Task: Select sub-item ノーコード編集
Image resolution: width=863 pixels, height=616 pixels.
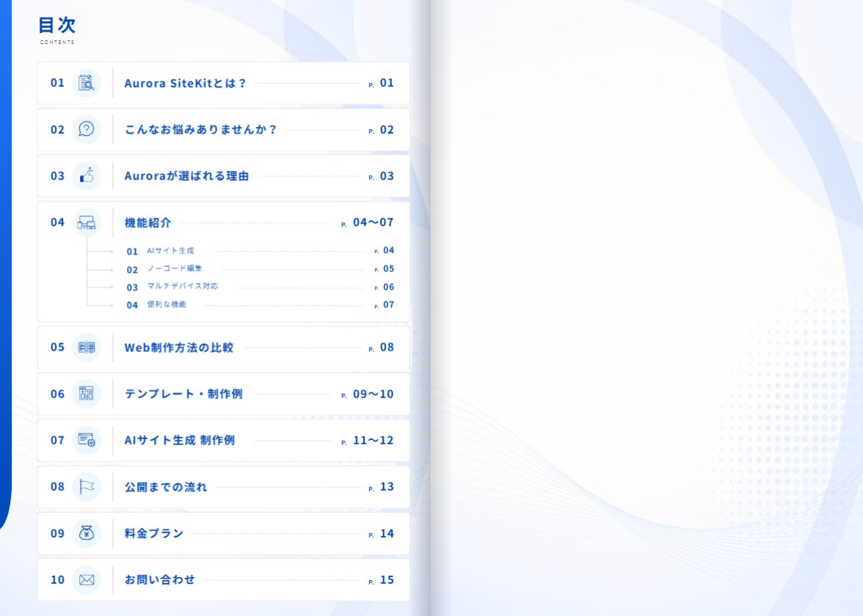Action: (175, 268)
